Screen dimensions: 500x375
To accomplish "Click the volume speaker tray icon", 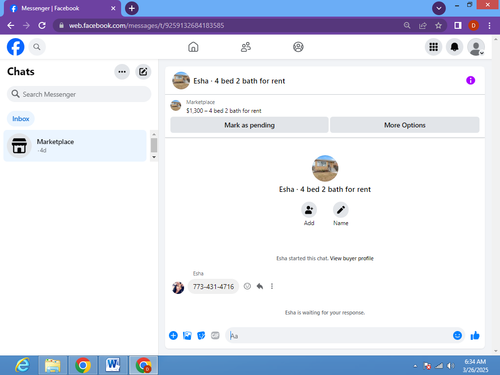I will coord(450,366).
